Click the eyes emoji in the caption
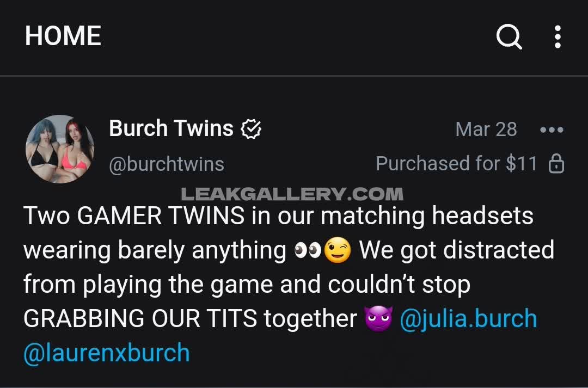Image resolution: width=588 pixels, height=388 pixels. 308,251
